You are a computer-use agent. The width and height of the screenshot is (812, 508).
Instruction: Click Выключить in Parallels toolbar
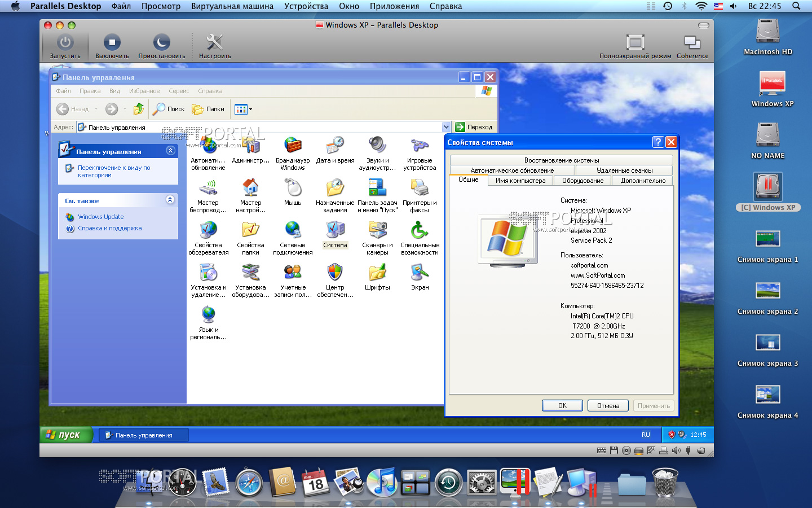coord(112,46)
